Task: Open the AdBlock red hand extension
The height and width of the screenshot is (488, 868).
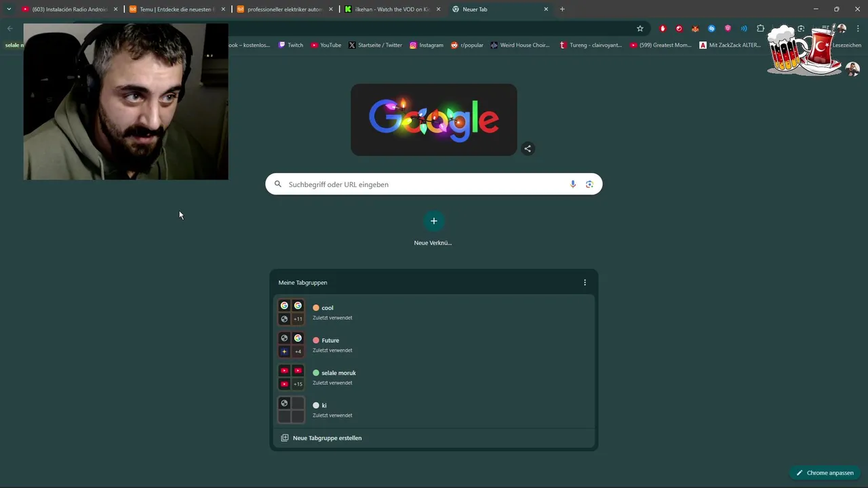Action: click(x=663, y=28)
